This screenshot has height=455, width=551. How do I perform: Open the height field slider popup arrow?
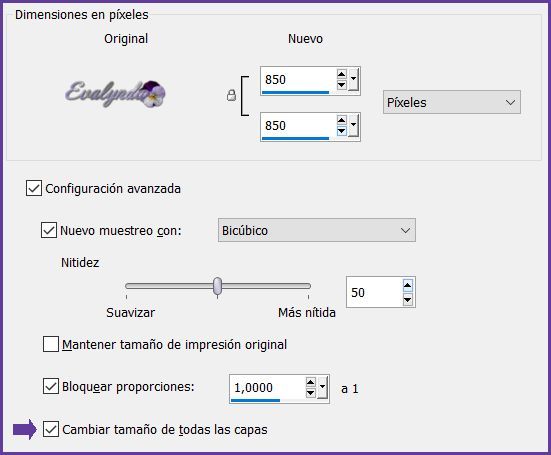(x=354, y=125)
